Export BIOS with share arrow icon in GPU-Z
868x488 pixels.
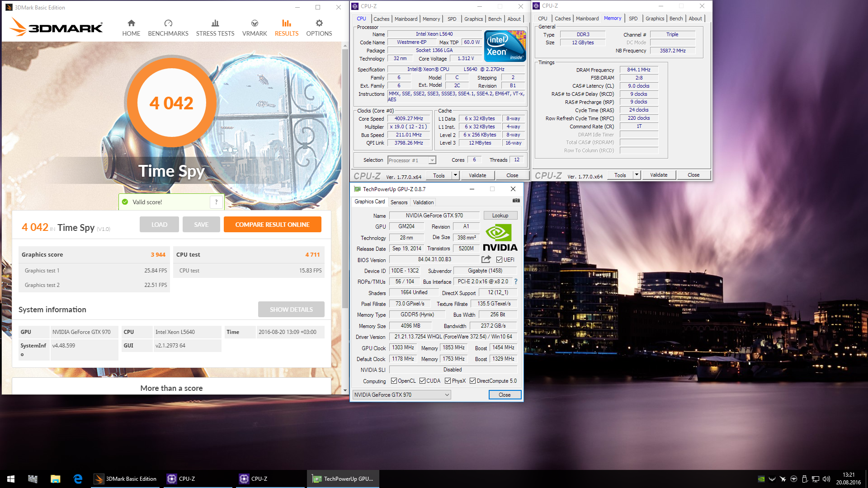(486, 259)
